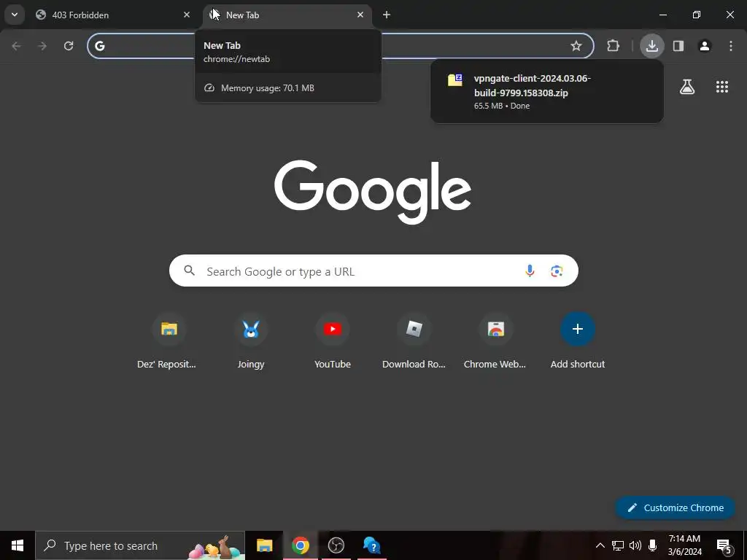
Task: Click Customize Chrome button
Action: 675,507
